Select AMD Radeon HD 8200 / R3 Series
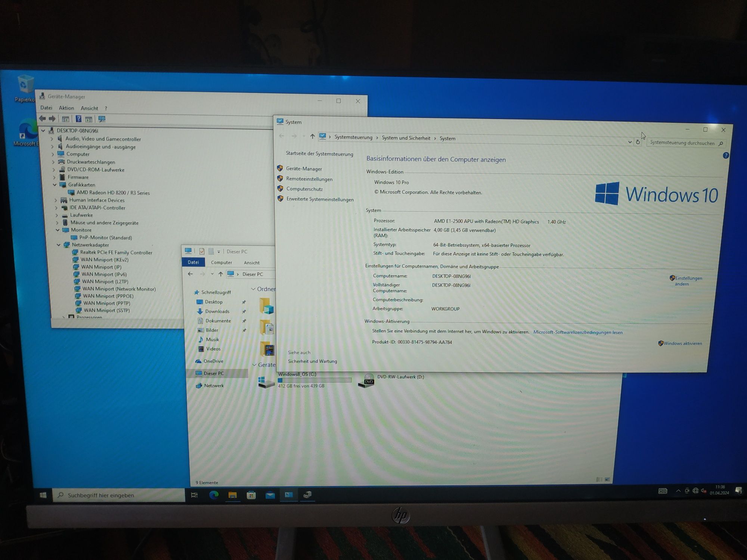This screenshot has height=560, width=747. pos(113,193)
